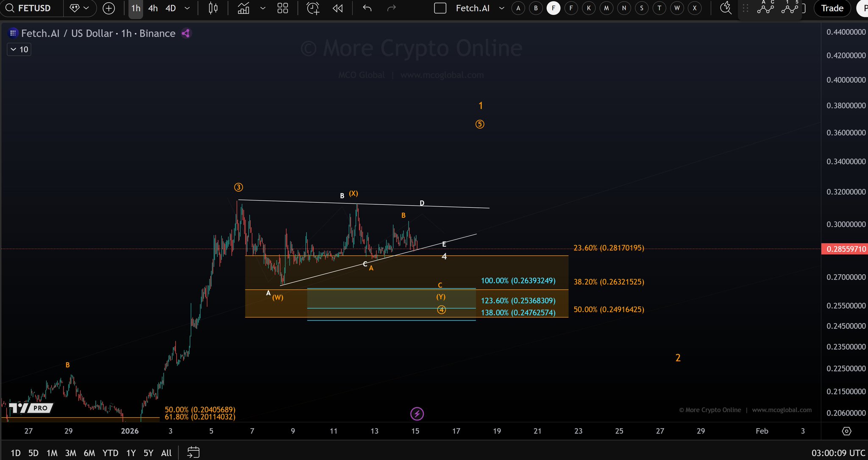Screen dimensions: 868x460
Task: Open the candlestick chart type selector
Action: [213, 8]
